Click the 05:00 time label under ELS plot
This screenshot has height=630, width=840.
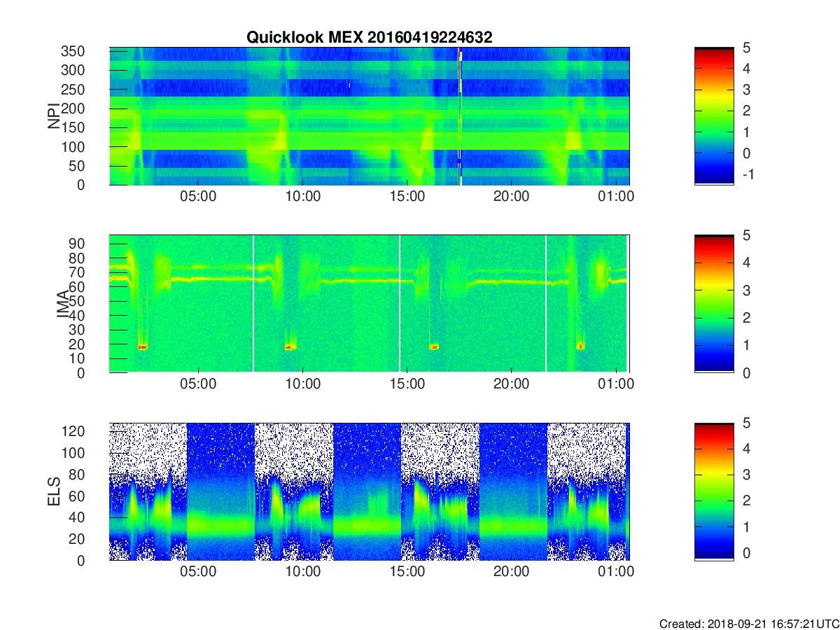(x=199, y=572)
